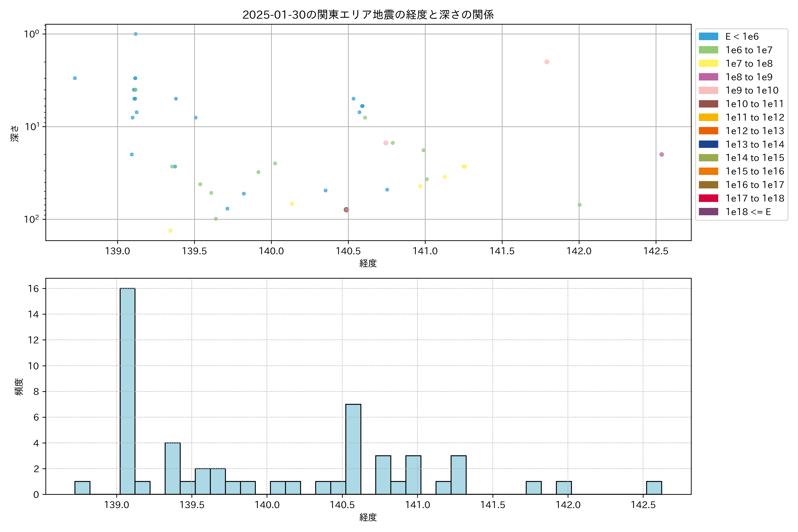Click the tallest histogram bar with count 16
This screenshot has height=532, width=798.
tap(128, 391)
